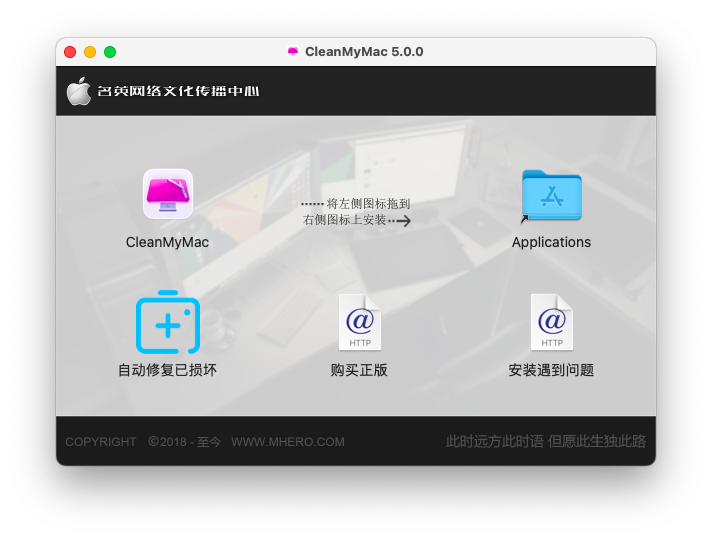The image size is (712, 540).
Task: Click the Apple logo in banner
Action: (x=79, y=91)
